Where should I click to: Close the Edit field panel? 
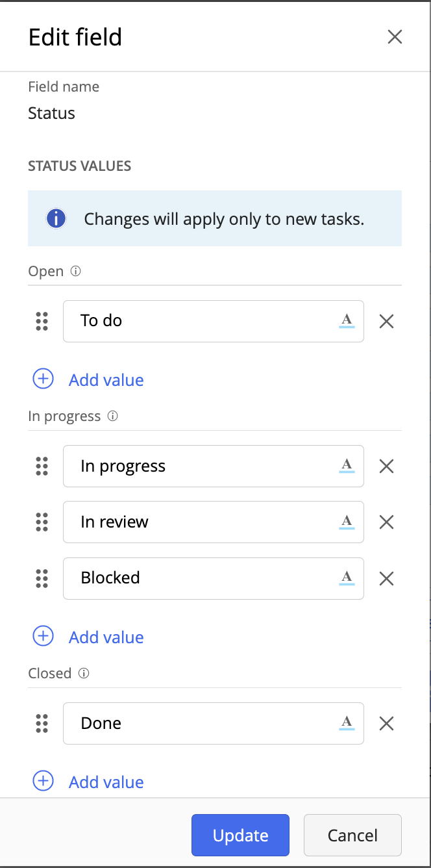(x=395, y=37)
